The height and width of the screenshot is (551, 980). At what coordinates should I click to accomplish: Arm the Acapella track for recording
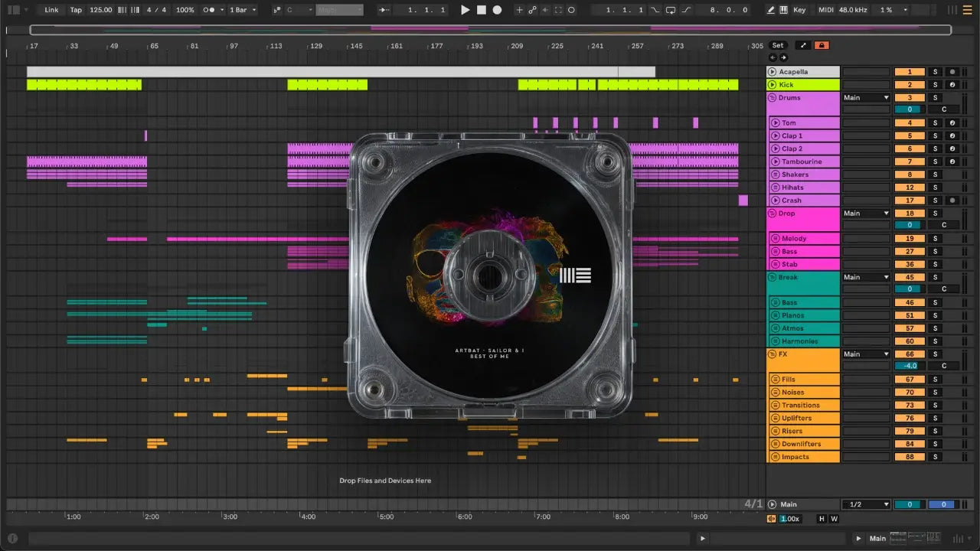coord(952,72)
